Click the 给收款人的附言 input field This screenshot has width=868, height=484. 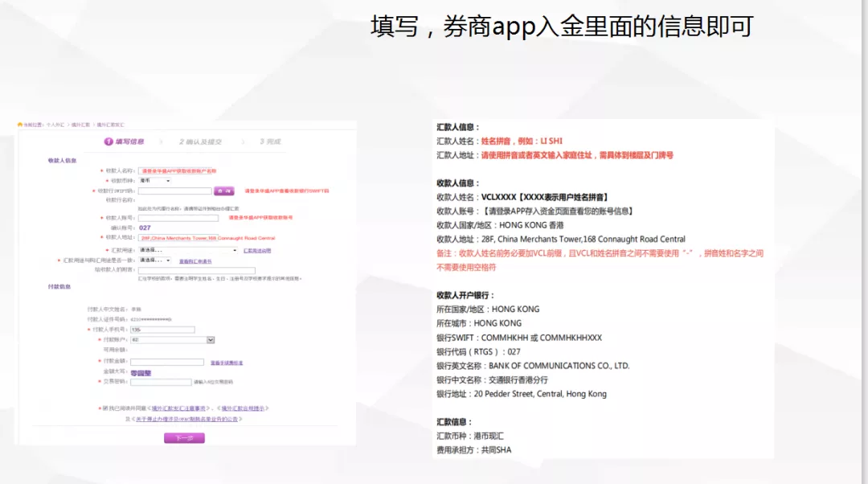pos(197,271)
